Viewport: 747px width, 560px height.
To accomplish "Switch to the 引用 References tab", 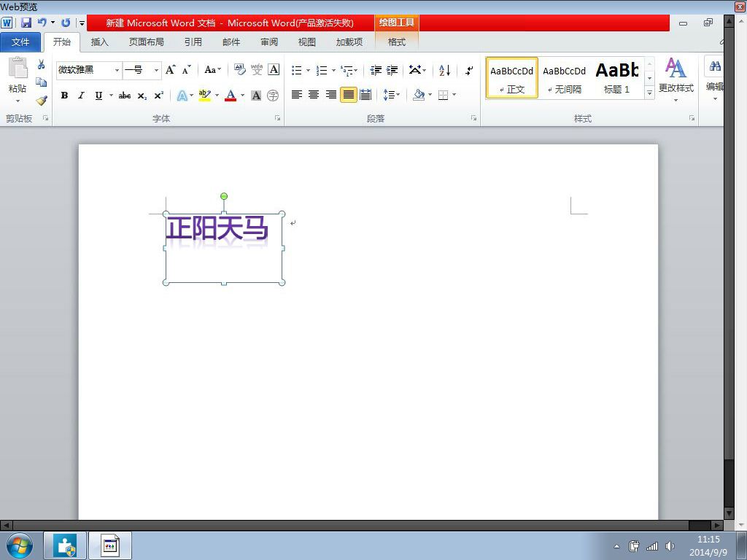I will click(x=193, y=42).
